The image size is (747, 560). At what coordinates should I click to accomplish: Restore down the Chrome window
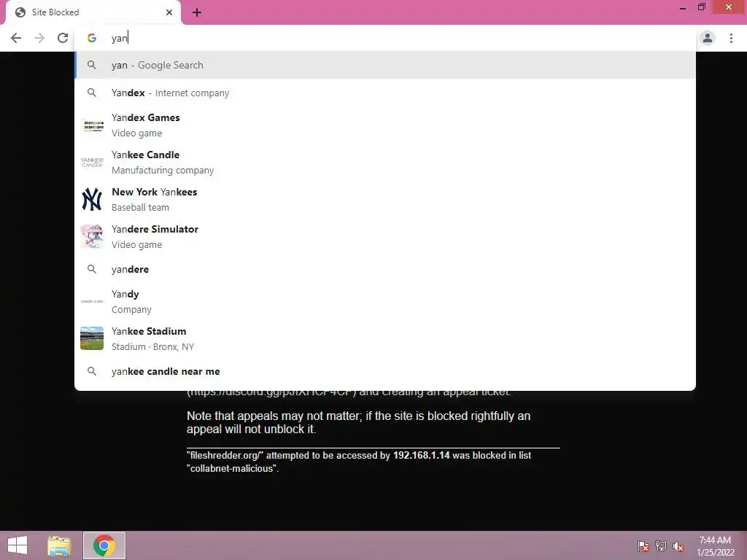[x=702, y=7]
